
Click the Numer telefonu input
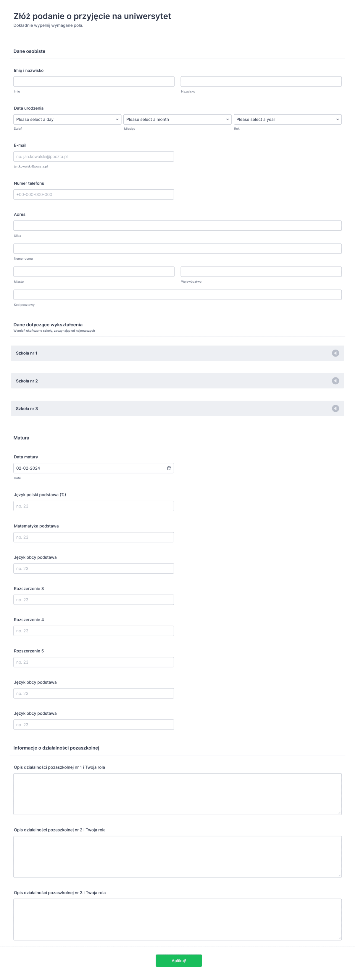pos(94,194)
